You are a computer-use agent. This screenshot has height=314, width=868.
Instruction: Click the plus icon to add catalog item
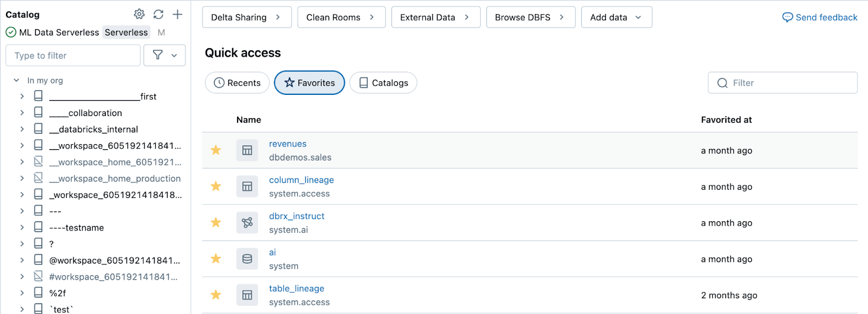(177, 14)
